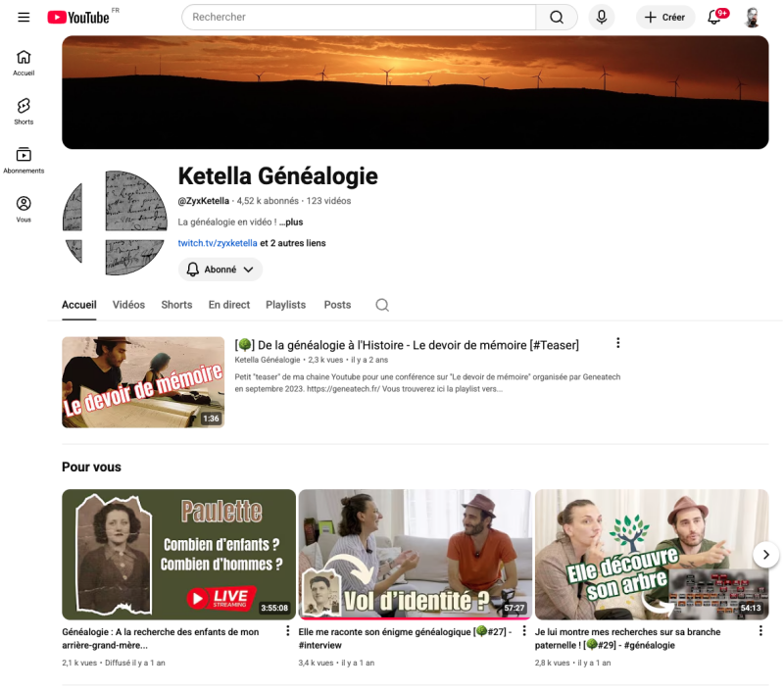The image size is (784, 690).
Task: Go to Accueil in the sidebar
Action: (x=24, y=63)
